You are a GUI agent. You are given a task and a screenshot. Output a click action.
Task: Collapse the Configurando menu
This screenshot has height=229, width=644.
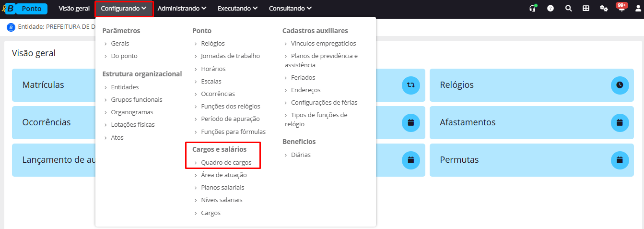[124, 9]
